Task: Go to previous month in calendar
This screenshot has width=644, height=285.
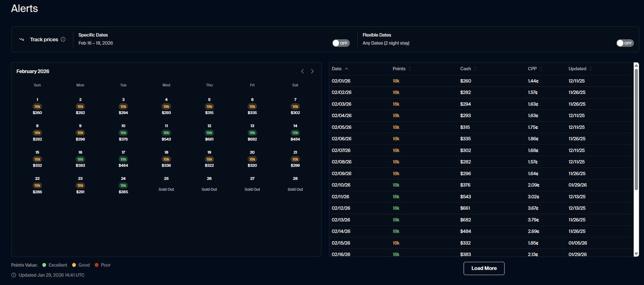Action: point(302,72)
